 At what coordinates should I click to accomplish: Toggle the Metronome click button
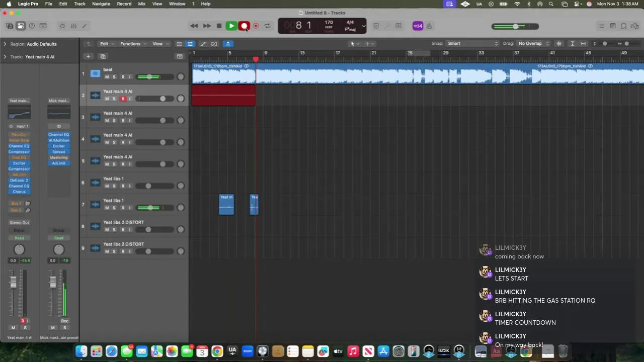pos(429,26)
